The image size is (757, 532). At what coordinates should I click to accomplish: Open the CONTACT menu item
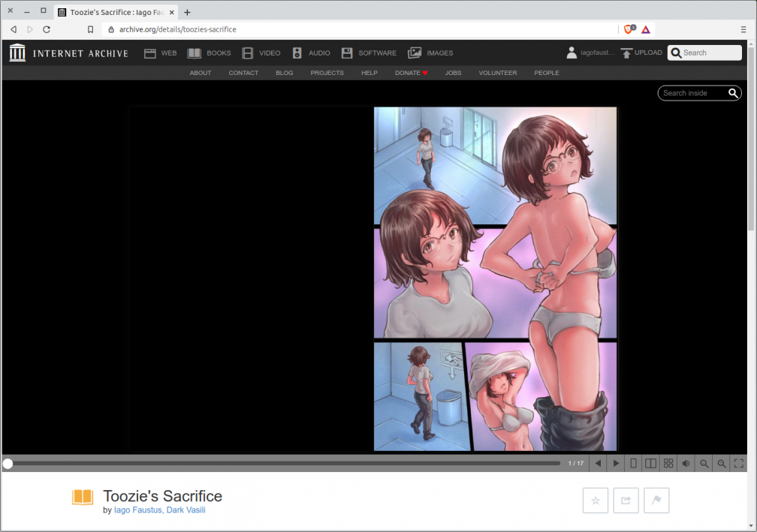[x=243, y=73]
